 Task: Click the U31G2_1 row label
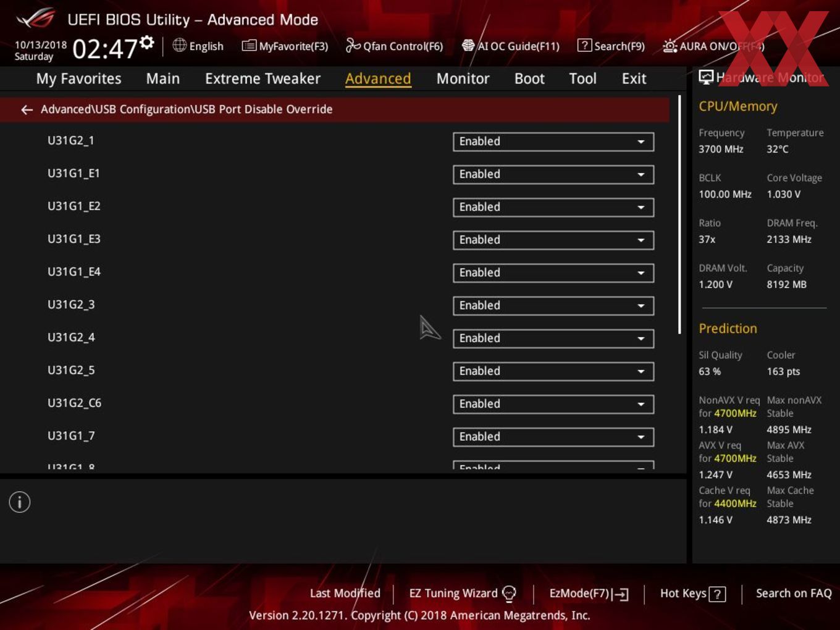[71, 141]
